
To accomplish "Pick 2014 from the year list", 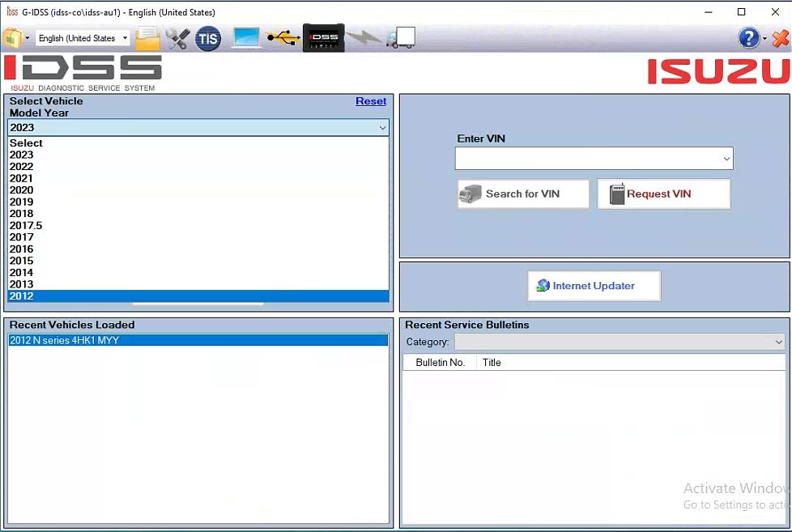I will [198, 272].
